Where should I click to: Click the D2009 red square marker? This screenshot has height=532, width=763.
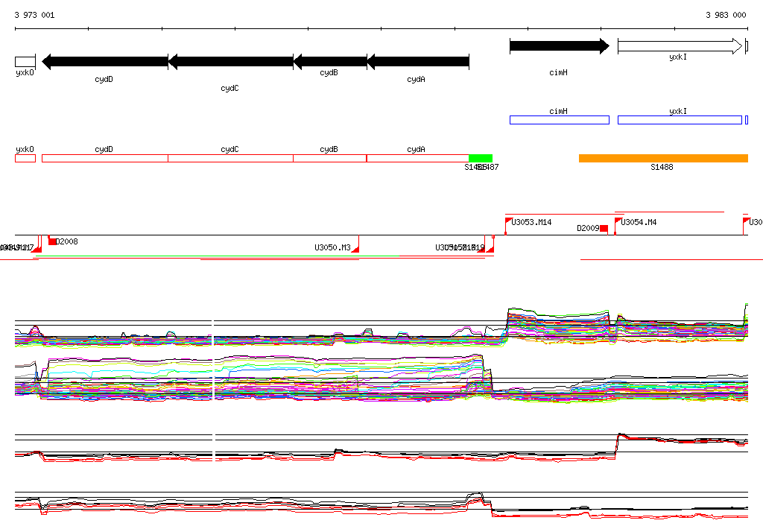click(604, 229)
